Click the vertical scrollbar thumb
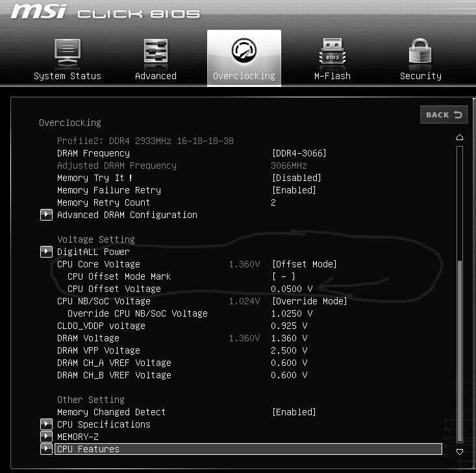The image size is (476, 473). pos(460,350)
